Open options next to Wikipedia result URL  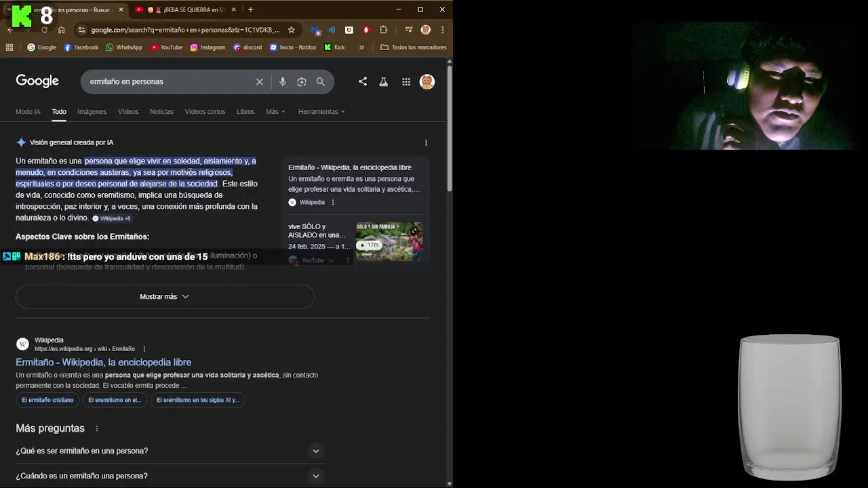tap(144, 349)
